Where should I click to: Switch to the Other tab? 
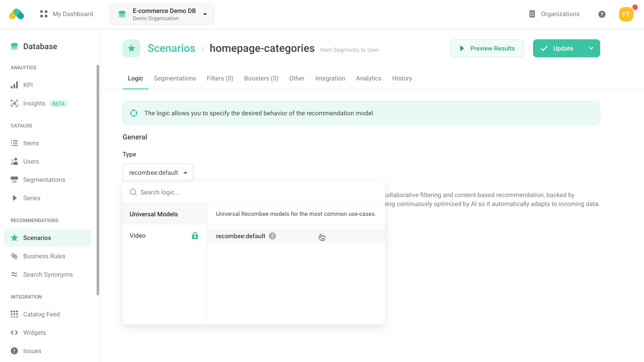click(297, 78)
